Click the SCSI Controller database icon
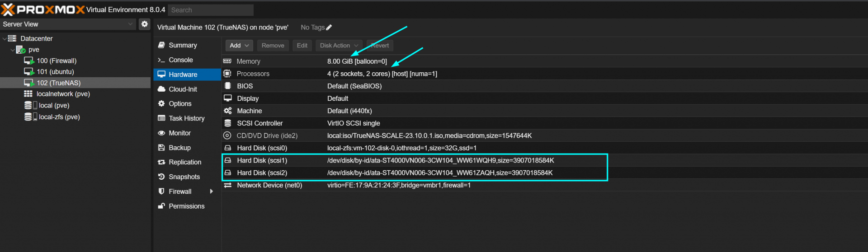 point(228,123)
